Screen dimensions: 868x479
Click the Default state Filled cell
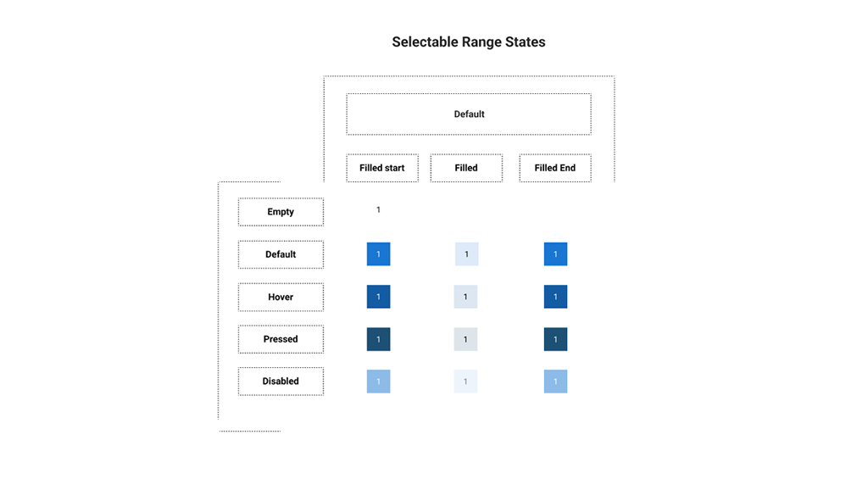point(466,254)
